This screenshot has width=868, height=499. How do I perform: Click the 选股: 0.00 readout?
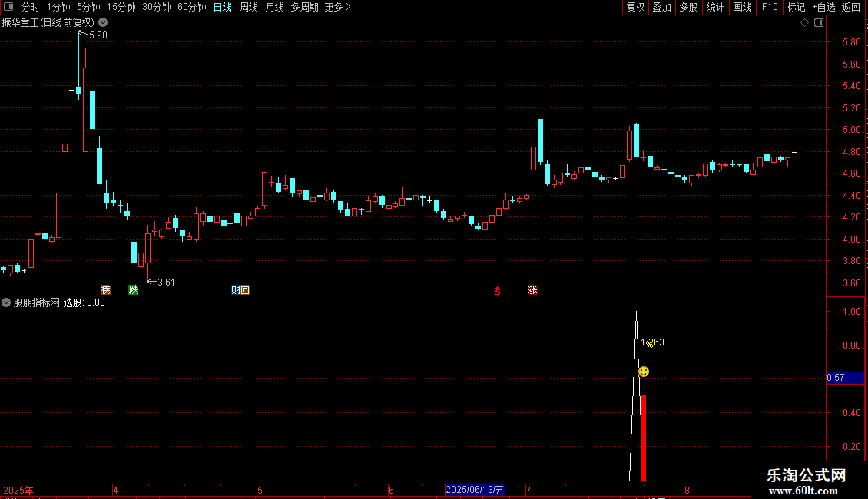click(x=84, y=302)
